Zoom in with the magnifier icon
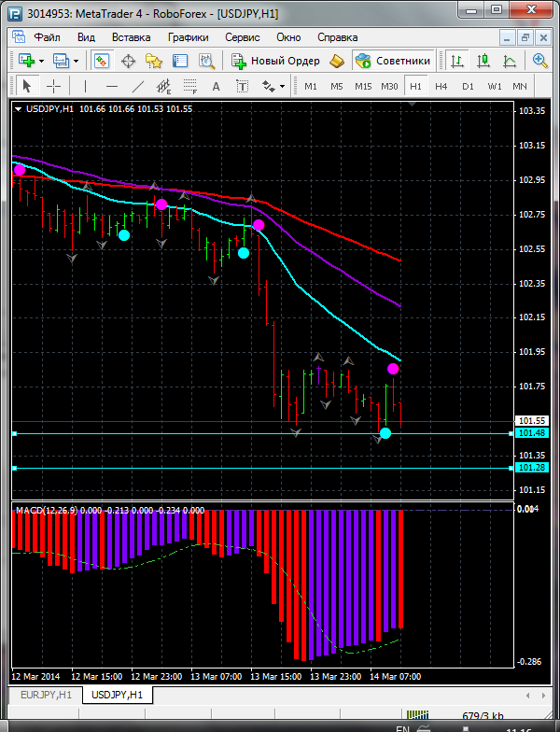 (539, 61)
